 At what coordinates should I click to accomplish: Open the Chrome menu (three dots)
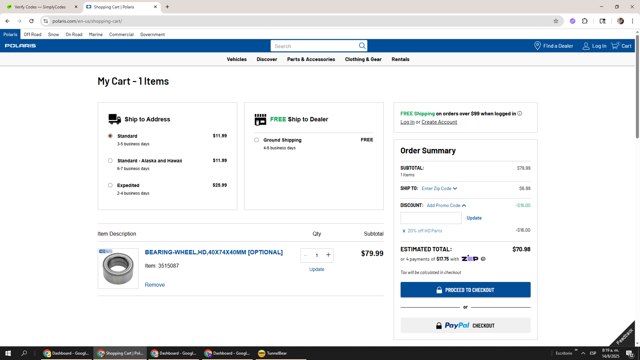(x=632, y=21)
